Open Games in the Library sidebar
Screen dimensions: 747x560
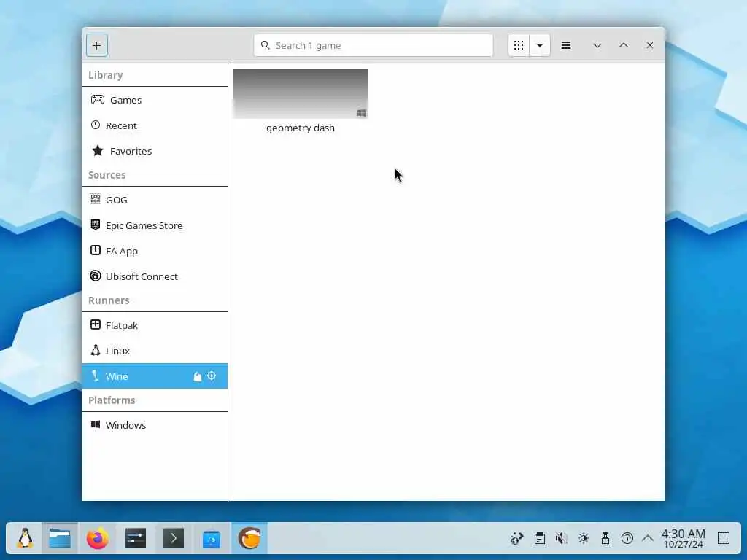155,100
